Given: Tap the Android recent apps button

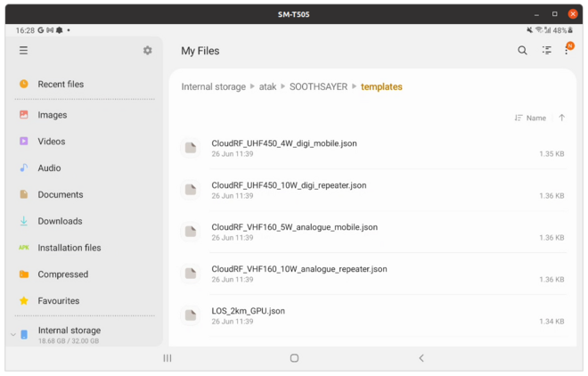Looking at the screenshot, I should [167, 358].
